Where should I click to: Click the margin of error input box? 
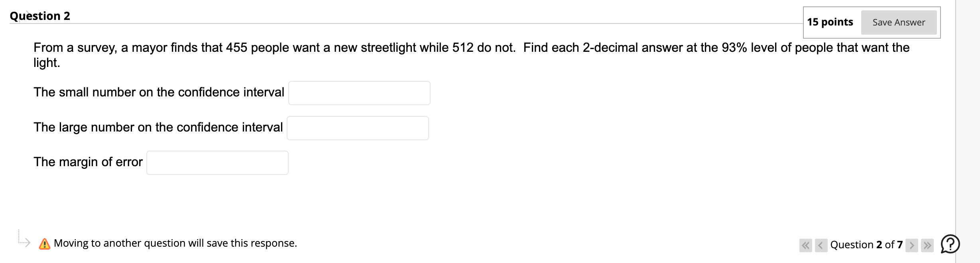[217, 163]
